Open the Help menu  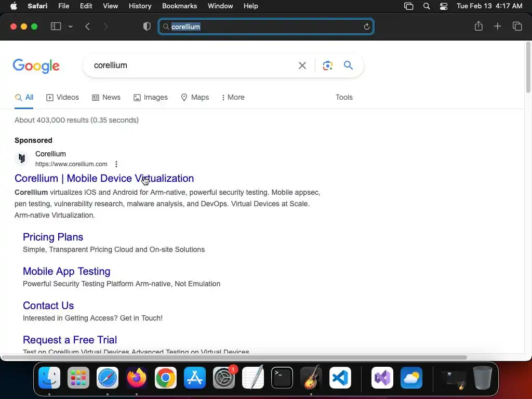[251, 6]
